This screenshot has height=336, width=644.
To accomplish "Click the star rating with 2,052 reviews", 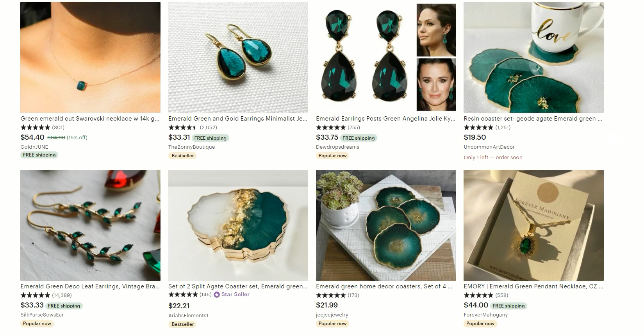I will pyautogui.click(x=183, y=128).
